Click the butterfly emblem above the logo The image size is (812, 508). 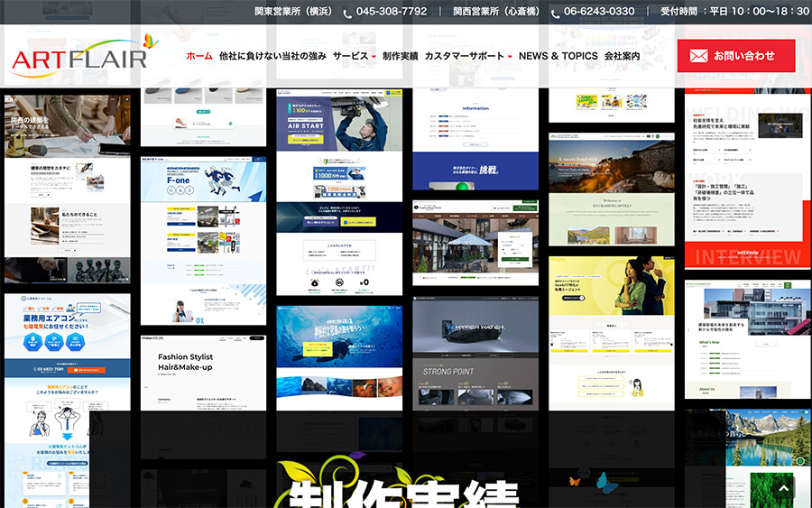(150, 41)
